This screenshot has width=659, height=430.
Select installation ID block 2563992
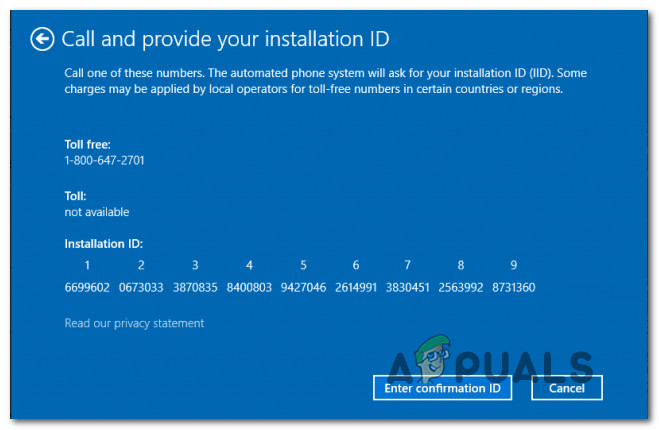click(x=461, y=288)
